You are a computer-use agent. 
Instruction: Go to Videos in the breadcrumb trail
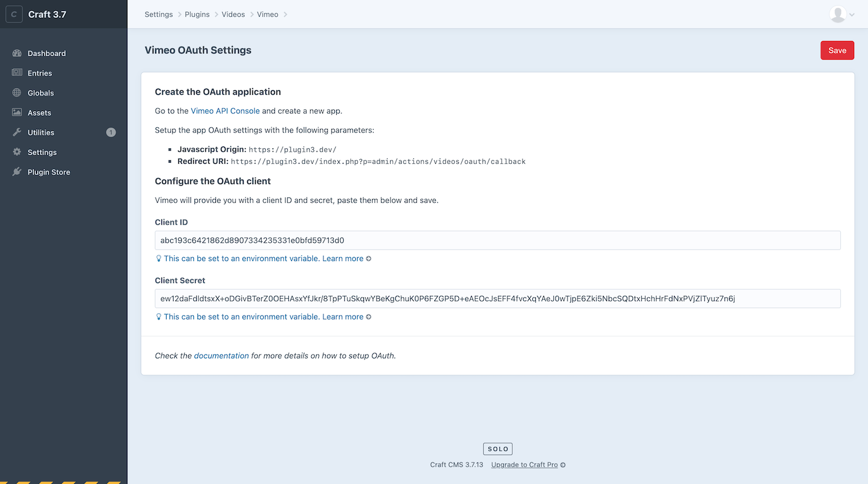tap(233, 14)
